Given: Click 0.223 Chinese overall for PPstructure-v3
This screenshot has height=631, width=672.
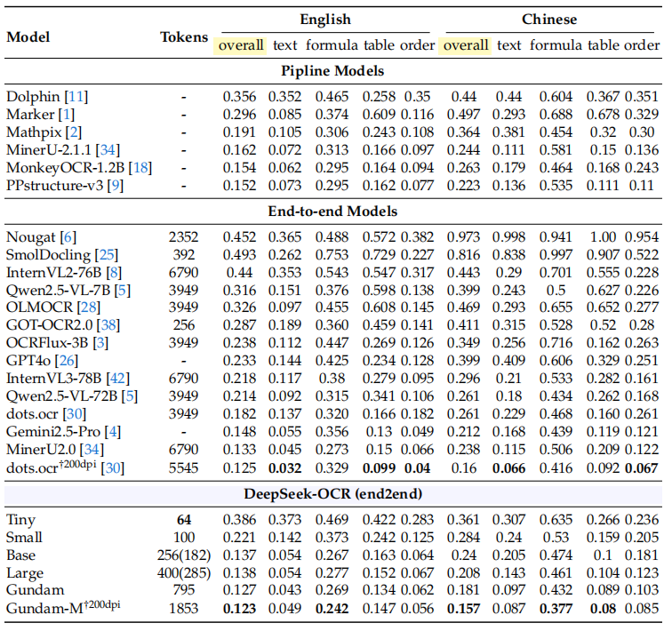Looking at the screenshot, I should pos(464,186).
